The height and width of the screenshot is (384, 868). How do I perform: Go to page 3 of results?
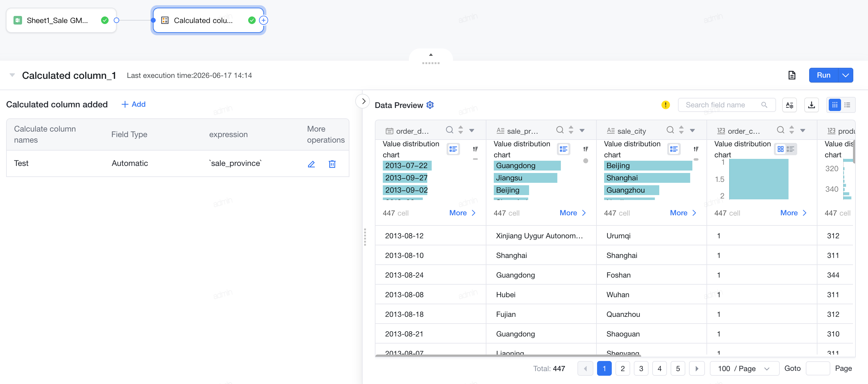pyautogui.click(x=641, y=368)
